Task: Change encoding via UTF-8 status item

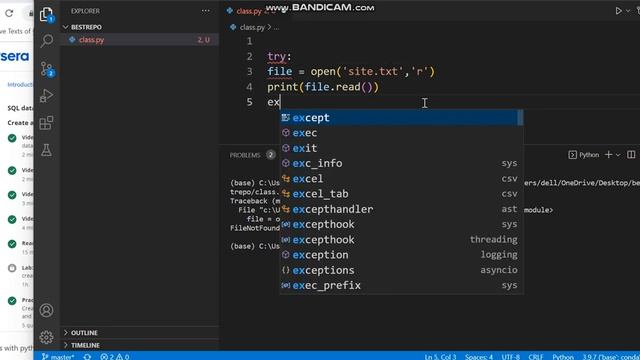Action: tap(511, 356)
